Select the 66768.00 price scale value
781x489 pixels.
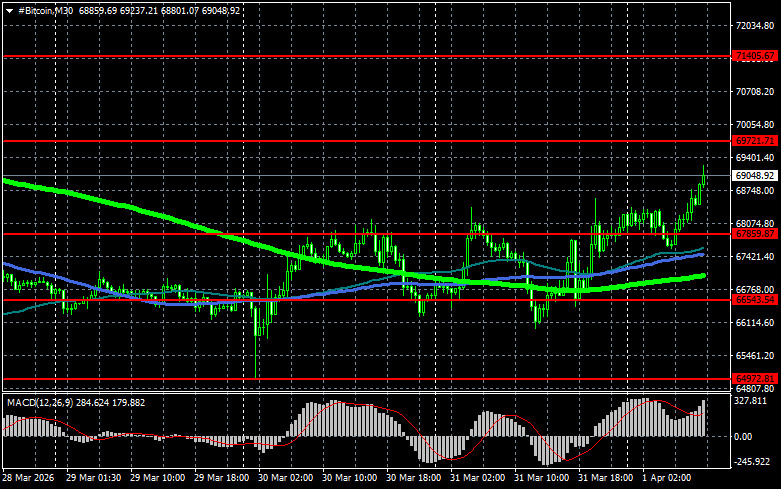coord(755,290)
